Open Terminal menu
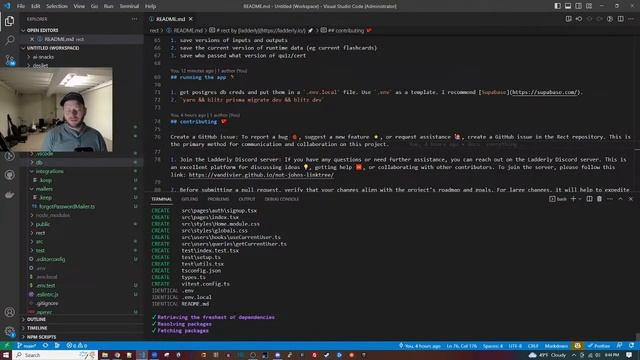Image resolution: width=640 pixels, height=360 pixels. click(x=129, y=6)
